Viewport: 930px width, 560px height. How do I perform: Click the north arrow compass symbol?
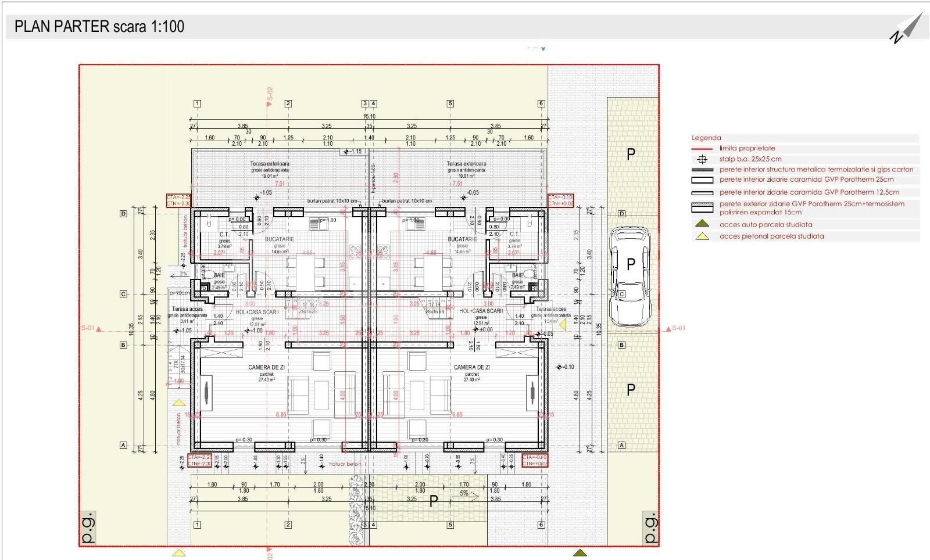tap(907, 28)
